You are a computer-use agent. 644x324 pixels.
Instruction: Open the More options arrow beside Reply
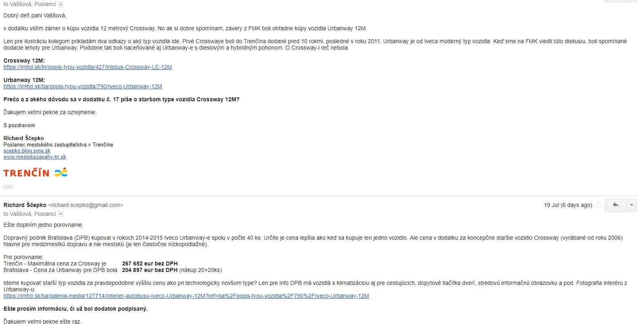click(x=632, y=205)
